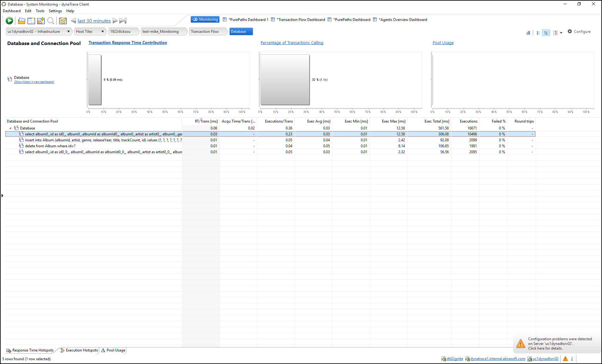
Task: Click Percentage of Transactions Calling link
Action: click(292, 43)
